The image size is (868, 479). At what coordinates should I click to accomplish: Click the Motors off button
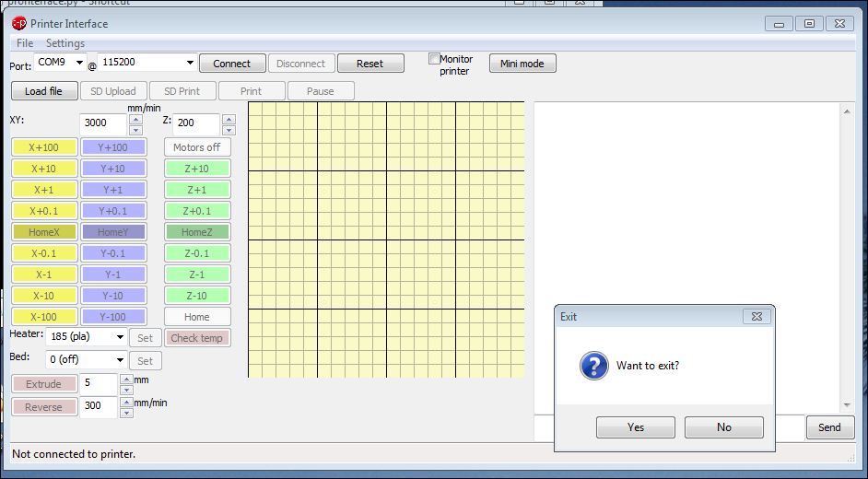[197, 147]
